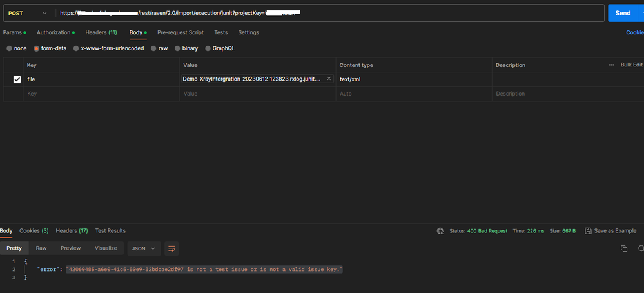Image resolution: width=644 pixels, height=293 pixels.
Task: Select the none body type
Action: [16, 48]
